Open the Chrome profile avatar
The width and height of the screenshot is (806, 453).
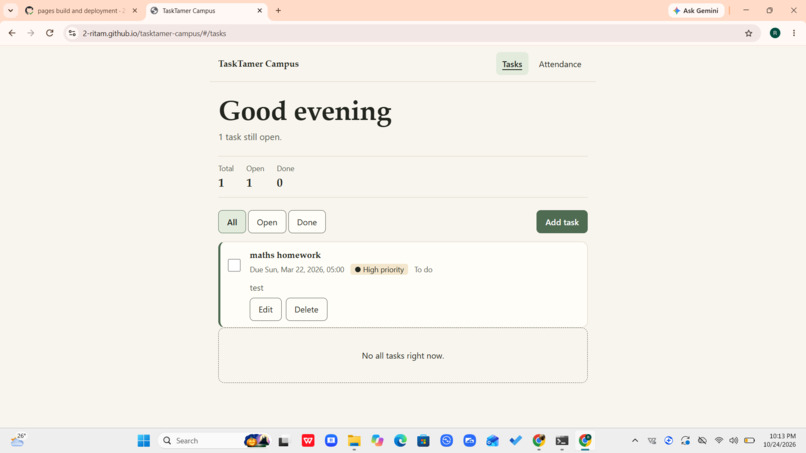[775, 33]
